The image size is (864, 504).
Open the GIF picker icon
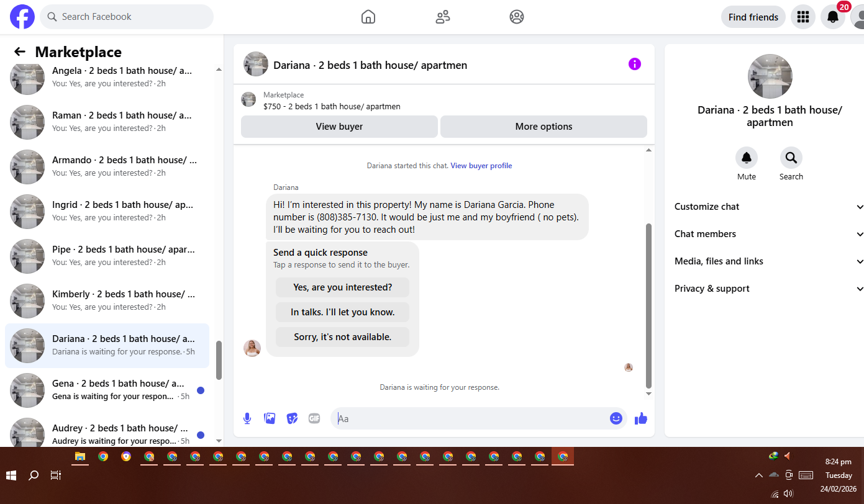click(314, 418)
